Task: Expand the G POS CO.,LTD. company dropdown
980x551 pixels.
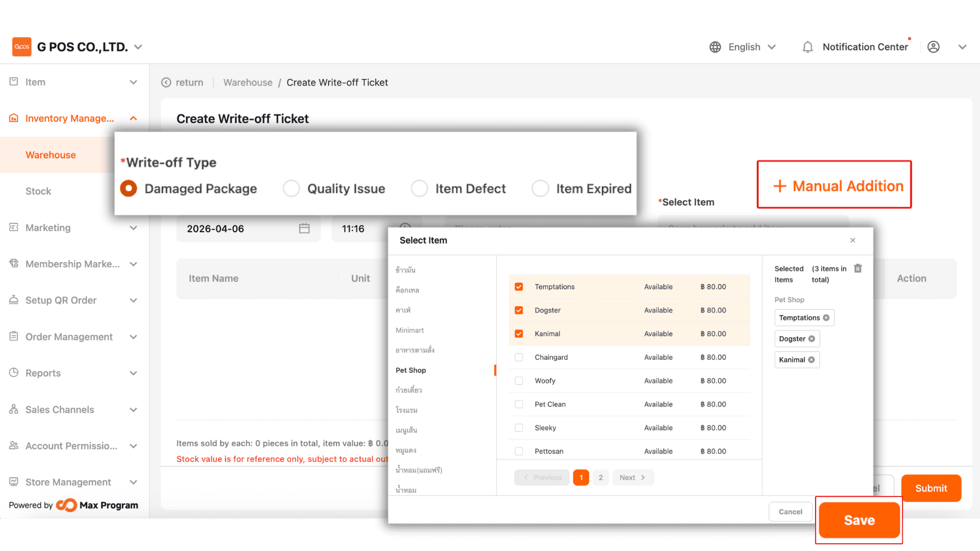Action: tap(138, 47)
